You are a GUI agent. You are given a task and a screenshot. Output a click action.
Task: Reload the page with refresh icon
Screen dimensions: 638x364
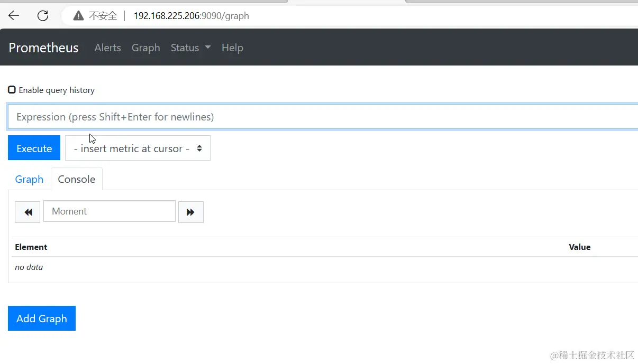point(43,15)
